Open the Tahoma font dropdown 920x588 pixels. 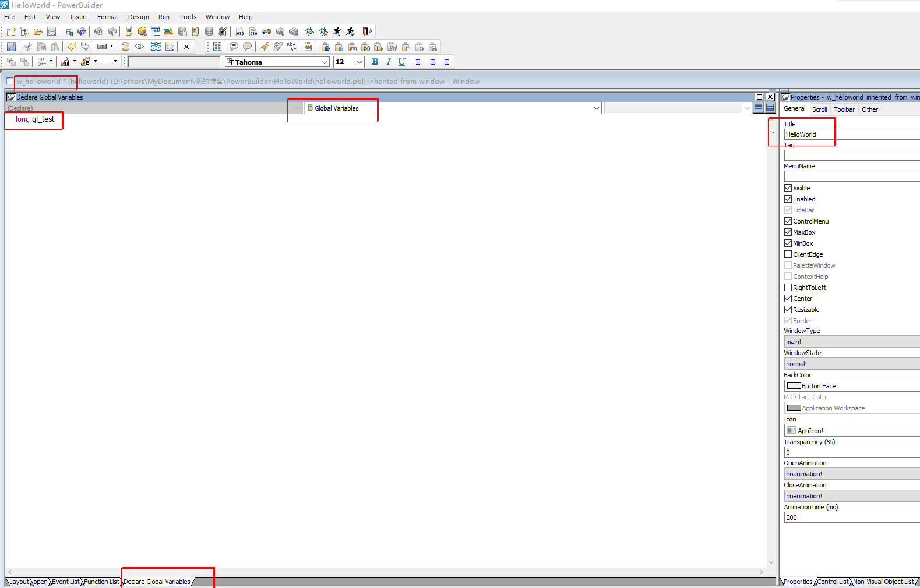[x=325, y=62]
